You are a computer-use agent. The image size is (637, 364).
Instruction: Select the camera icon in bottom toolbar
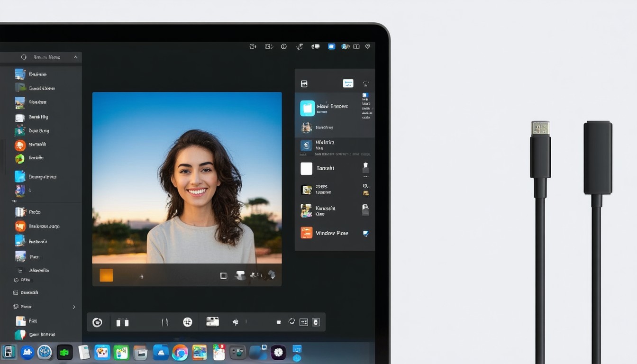(212, 322)
